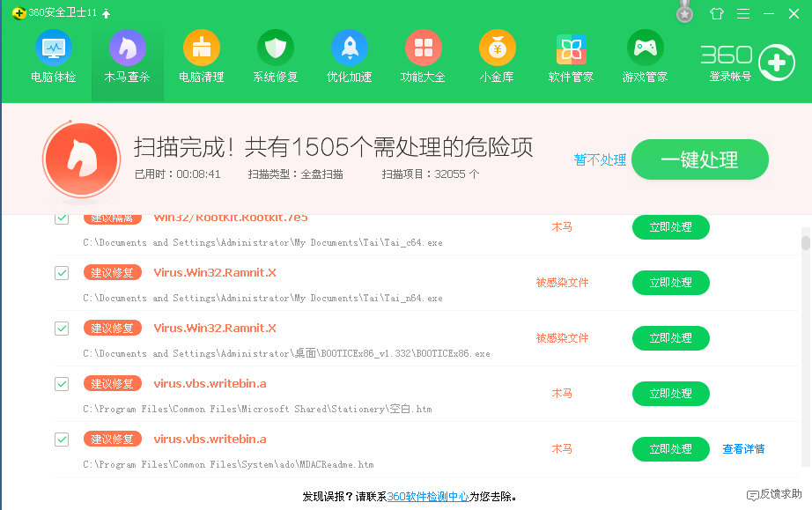Open 软件管家 software manager icon

(x=571, y=48)
